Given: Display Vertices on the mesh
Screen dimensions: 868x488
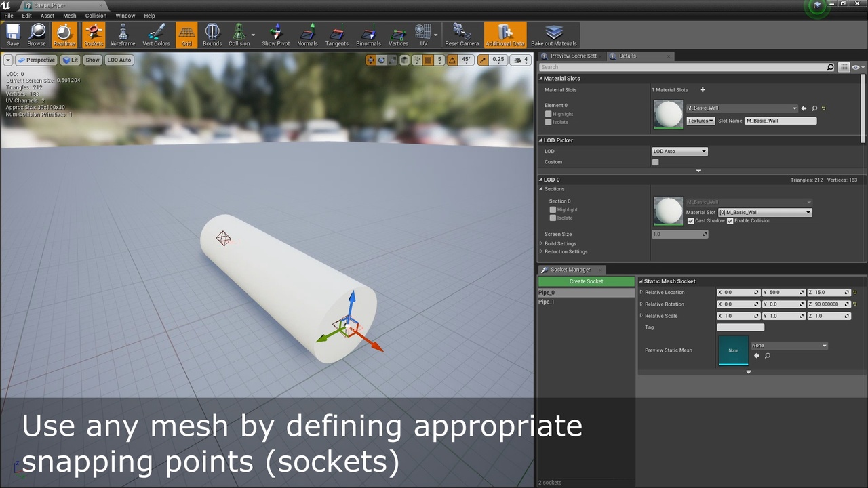Looking at the screenshot, I should tap(398, 35).
